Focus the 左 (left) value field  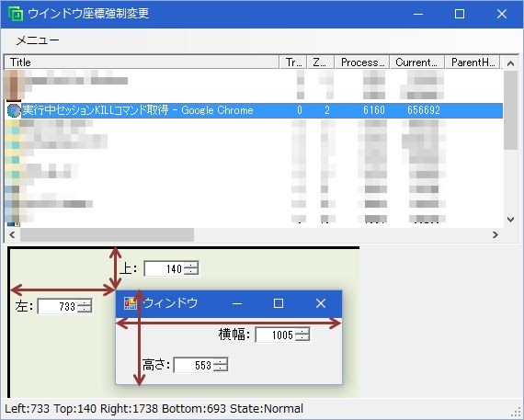pos(58,306)
